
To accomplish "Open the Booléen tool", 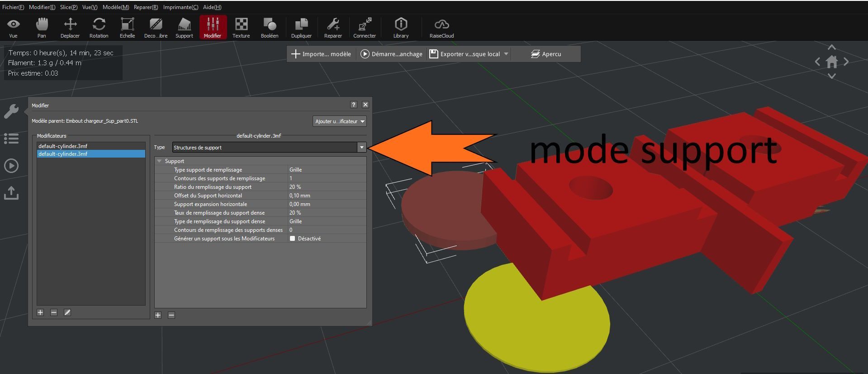I will [x=270, y=28].
